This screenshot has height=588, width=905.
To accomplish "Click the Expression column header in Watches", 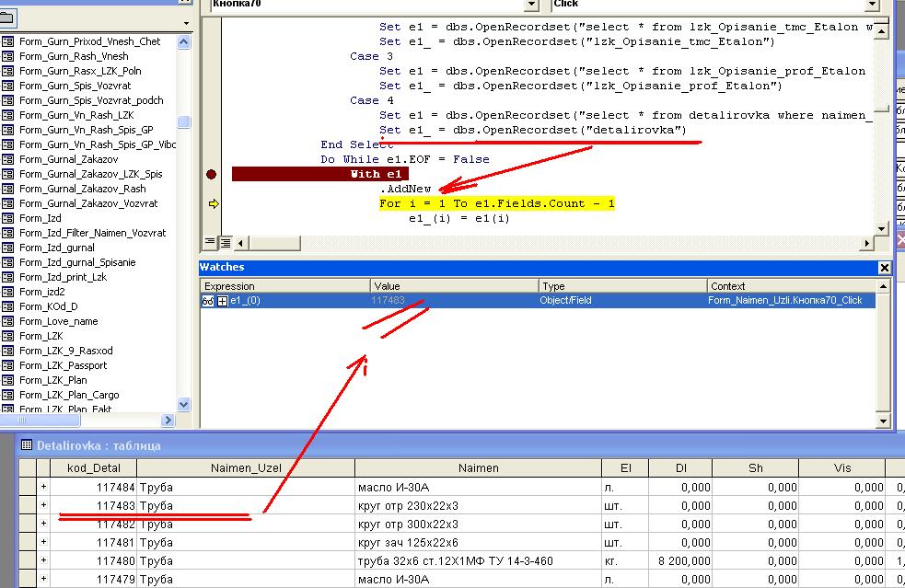I will 285,286.
